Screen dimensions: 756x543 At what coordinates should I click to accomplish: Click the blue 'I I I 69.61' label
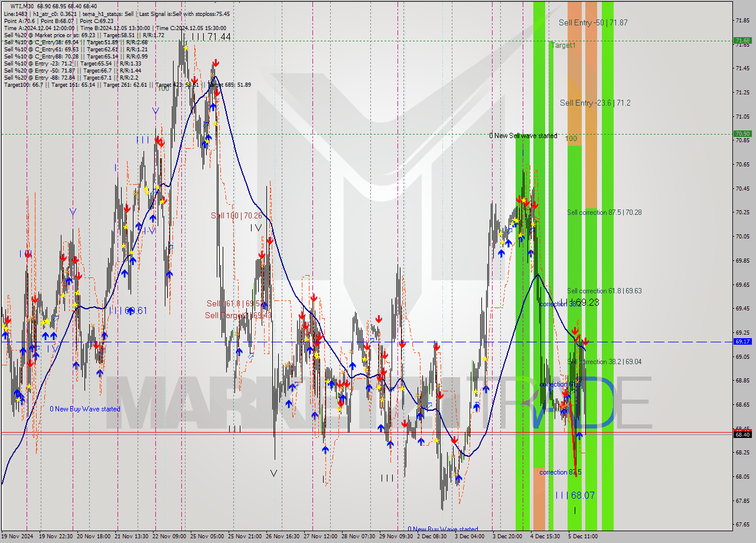(x=128, y=310)
